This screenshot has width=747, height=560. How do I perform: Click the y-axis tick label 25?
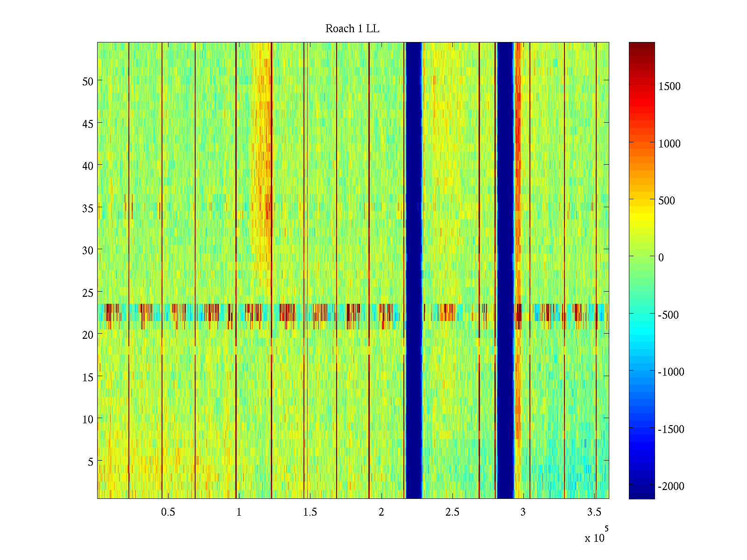tap(87, 293)
